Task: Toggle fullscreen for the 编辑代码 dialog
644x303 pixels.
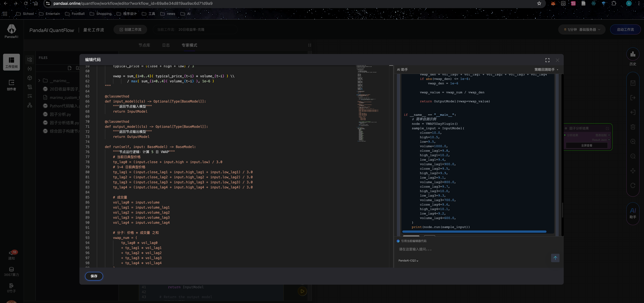Action: pos(547,60)
